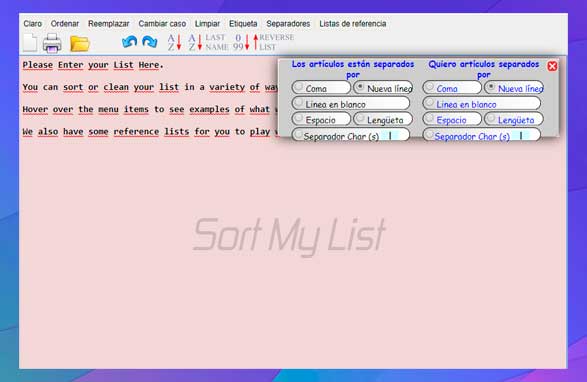Open the Listas de referencia menu
This screenshot has width=587, height=382.
point(353,24)
